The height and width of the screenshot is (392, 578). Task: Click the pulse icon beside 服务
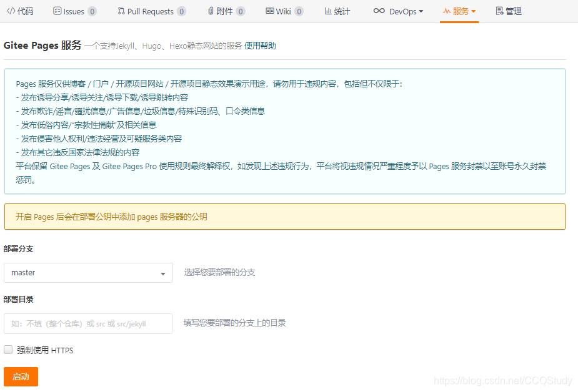click(447, 11)
